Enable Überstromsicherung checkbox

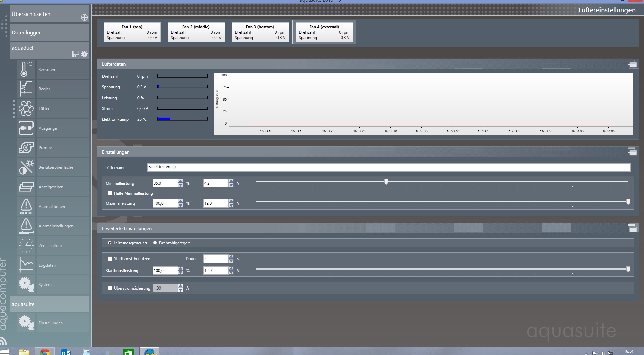point(110,288)
